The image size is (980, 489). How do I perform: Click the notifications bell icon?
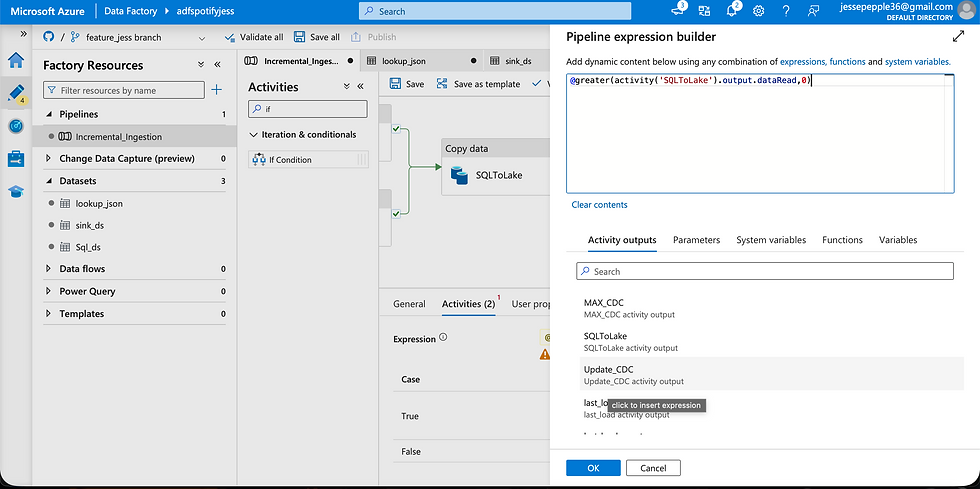[x=731, y=11]
